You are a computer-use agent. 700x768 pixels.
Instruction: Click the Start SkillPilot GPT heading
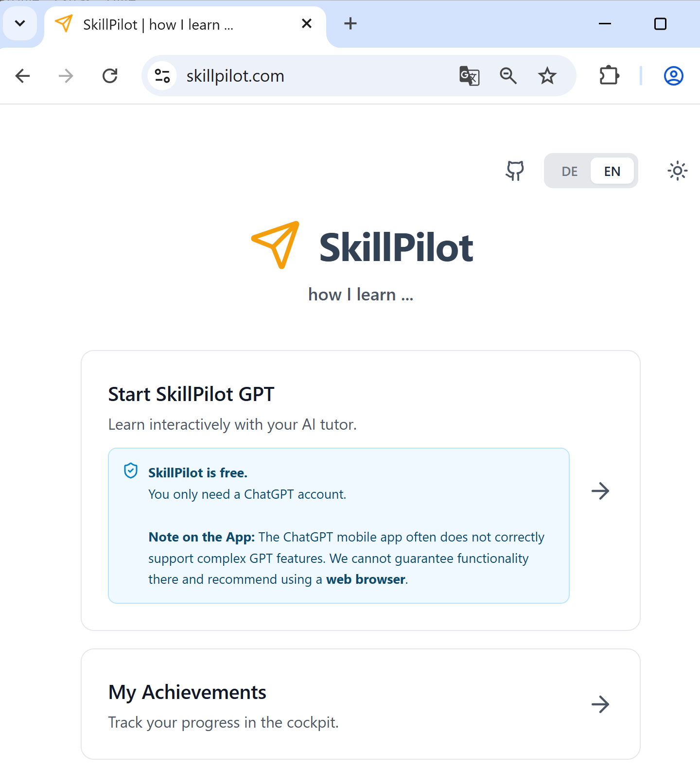coord(191,394)
